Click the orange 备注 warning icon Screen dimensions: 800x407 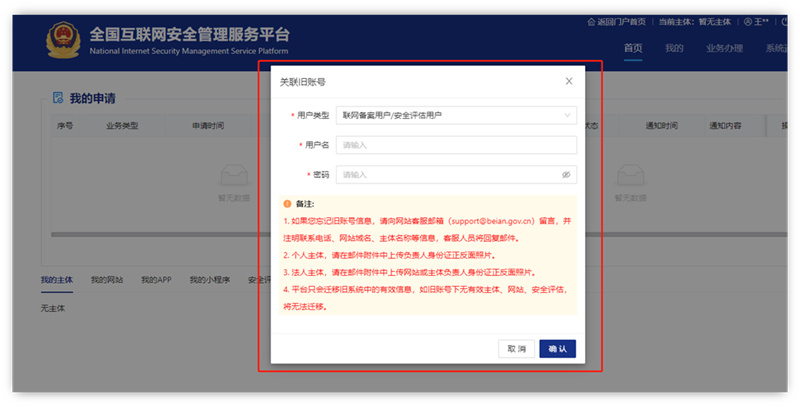(286, 202)
